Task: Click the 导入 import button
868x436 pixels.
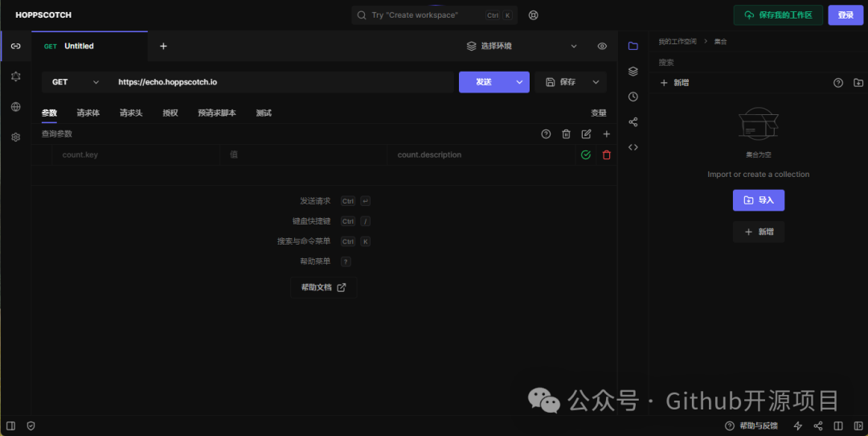Action: pyautogui.click(x=759, y=200)
